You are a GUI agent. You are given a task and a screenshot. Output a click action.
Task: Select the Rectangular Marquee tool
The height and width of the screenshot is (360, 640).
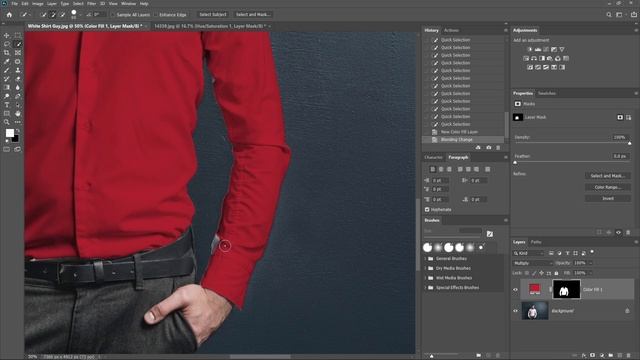[18, 36]
